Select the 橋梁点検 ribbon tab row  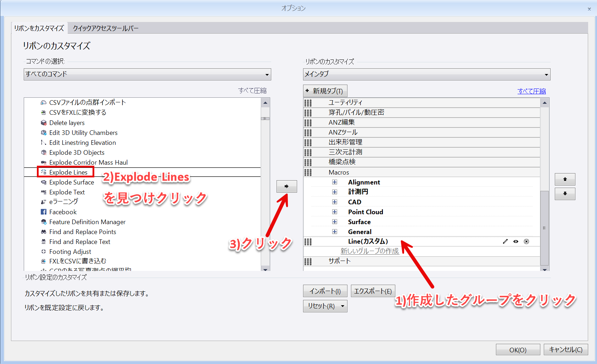point(422,162)
